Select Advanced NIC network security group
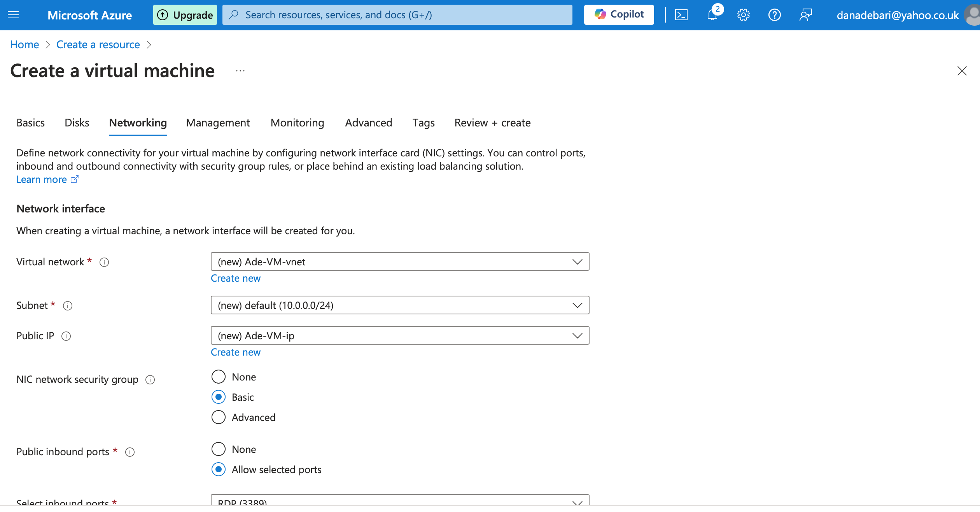This screenshot has width=980, height=512. pos(219,417)
